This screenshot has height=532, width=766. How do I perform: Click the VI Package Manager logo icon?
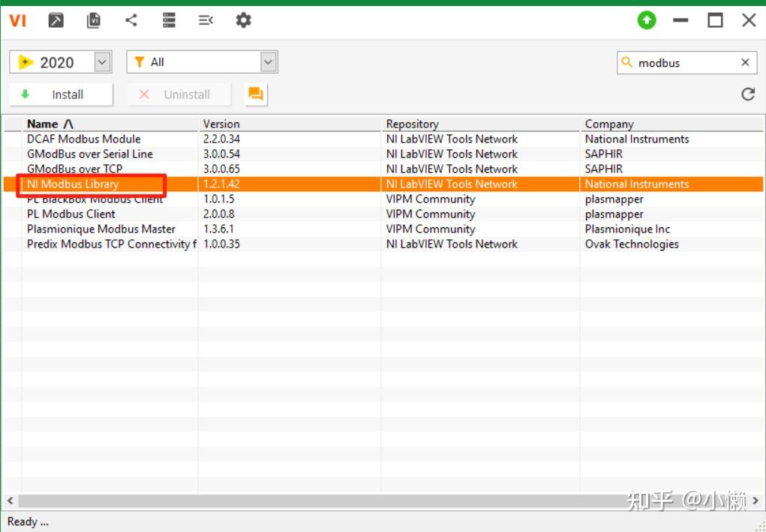17,20
